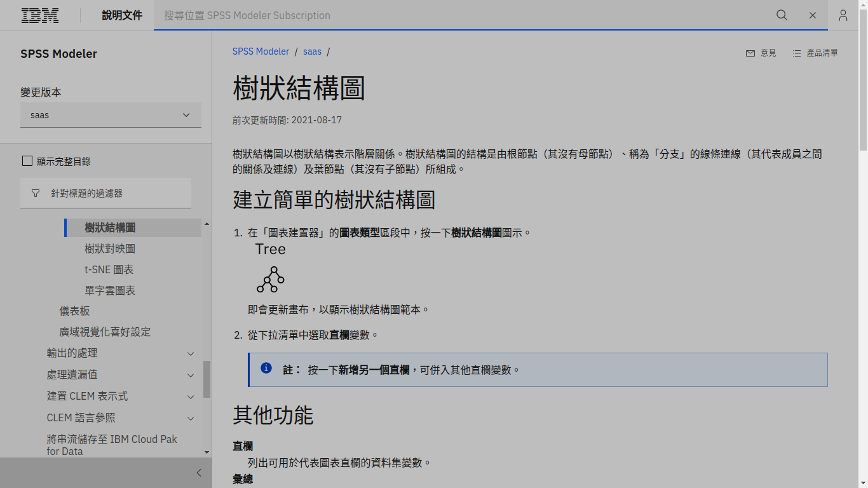Expand the CLEM 語言參照 section
Viewport: 868px width, 488px height.
tap(190, 418)
